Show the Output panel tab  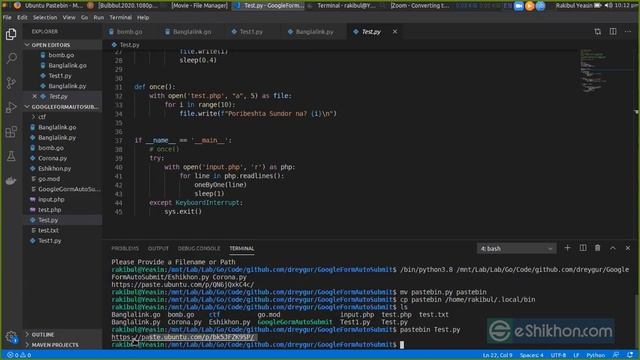[158, 249]
